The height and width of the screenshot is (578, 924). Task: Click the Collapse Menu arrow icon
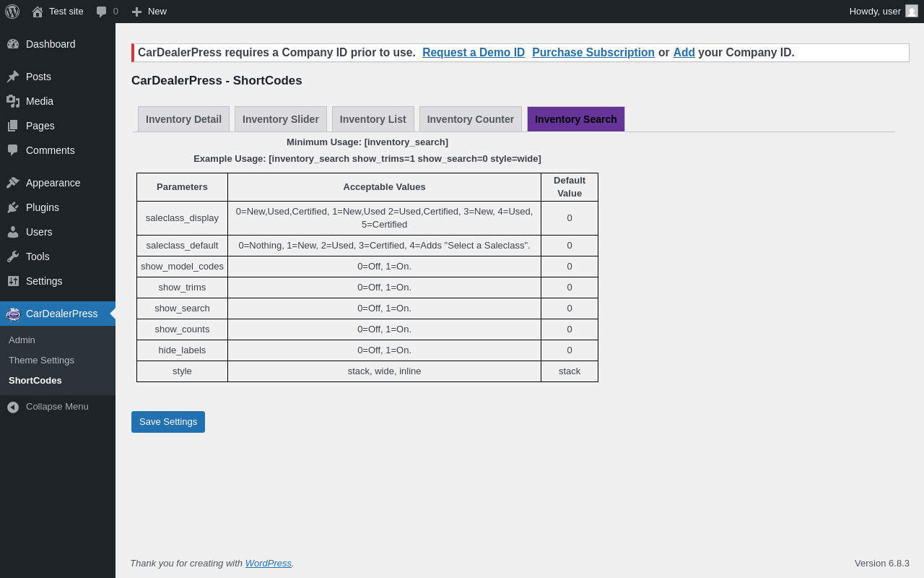coord(13,407)
